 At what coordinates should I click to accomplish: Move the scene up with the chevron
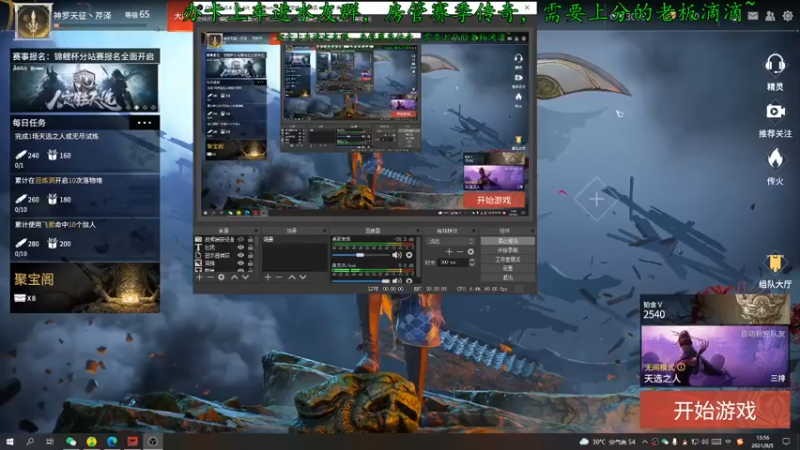tap(292, 277)
